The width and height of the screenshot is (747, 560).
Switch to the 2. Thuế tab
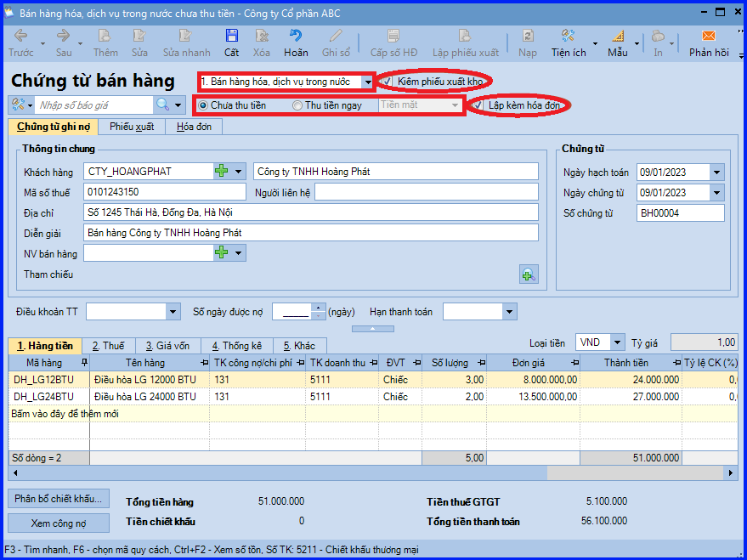[x=109, y=346]
